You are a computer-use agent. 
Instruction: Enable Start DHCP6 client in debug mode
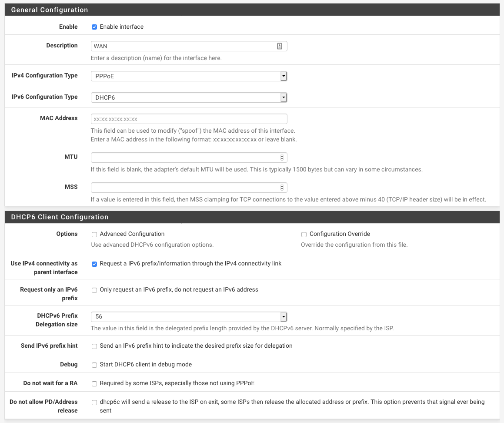tap(94, 365)
